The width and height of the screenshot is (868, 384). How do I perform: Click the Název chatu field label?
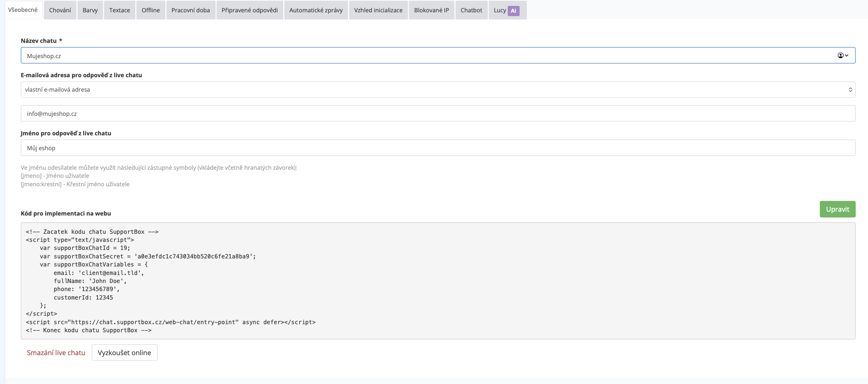point(42,41)
